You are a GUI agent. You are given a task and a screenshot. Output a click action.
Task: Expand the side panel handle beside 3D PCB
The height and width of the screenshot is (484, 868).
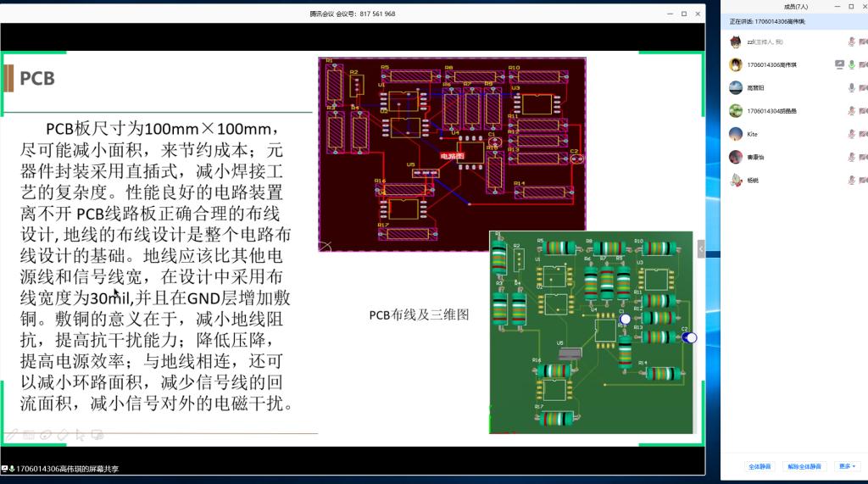point(701,248)
